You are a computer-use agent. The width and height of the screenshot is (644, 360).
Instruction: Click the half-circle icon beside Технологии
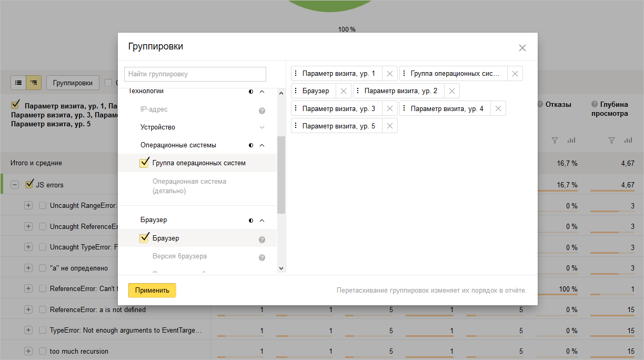pos(251,92)
